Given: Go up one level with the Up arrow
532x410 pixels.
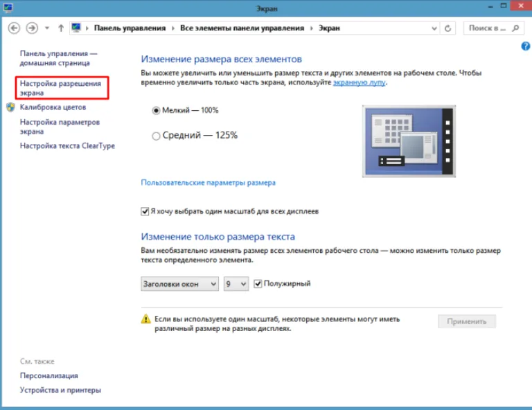Looking at the screenshot, I should tap(61, 28).
